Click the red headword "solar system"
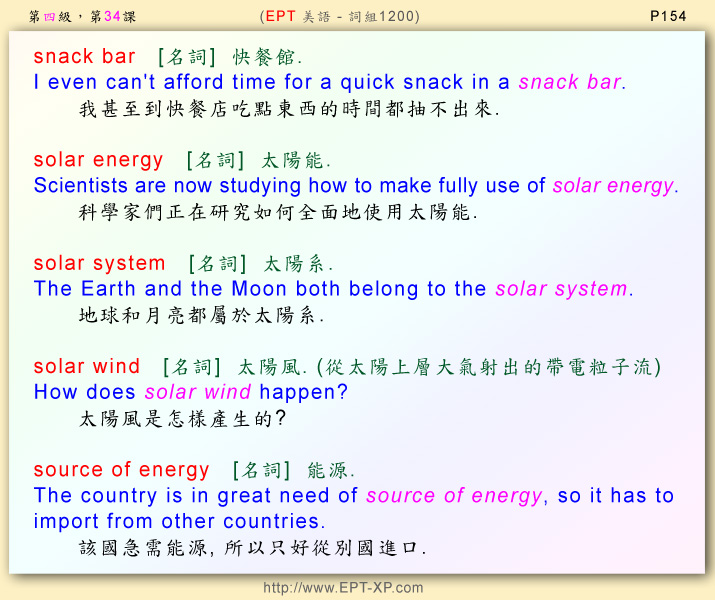Image resolution: width=715 pixels, height=600 pixels. 99,264
